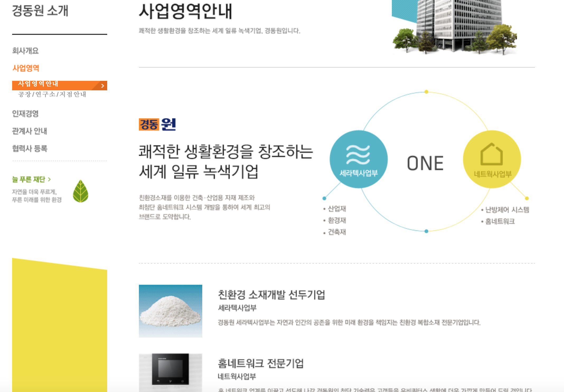
Task: Click the 산업재 list item
Action: [335, 209]
